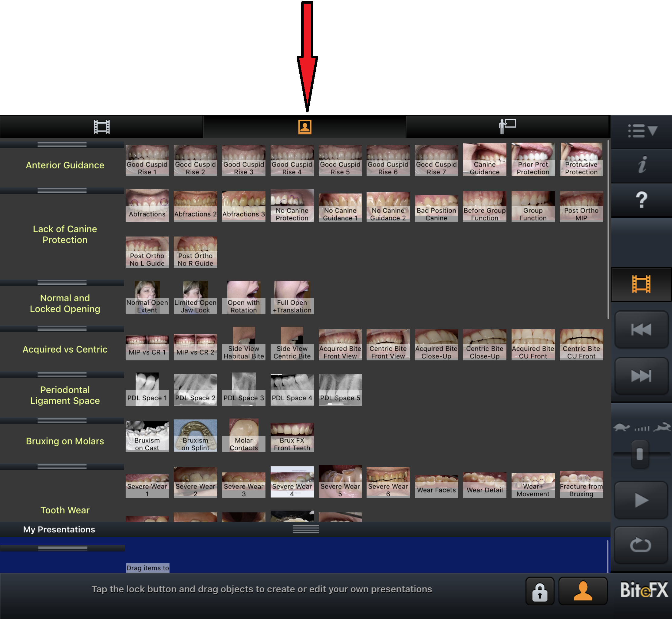Click the orange user profile button
This screenshot has height=619, width=672.
(x=583, y=591)
